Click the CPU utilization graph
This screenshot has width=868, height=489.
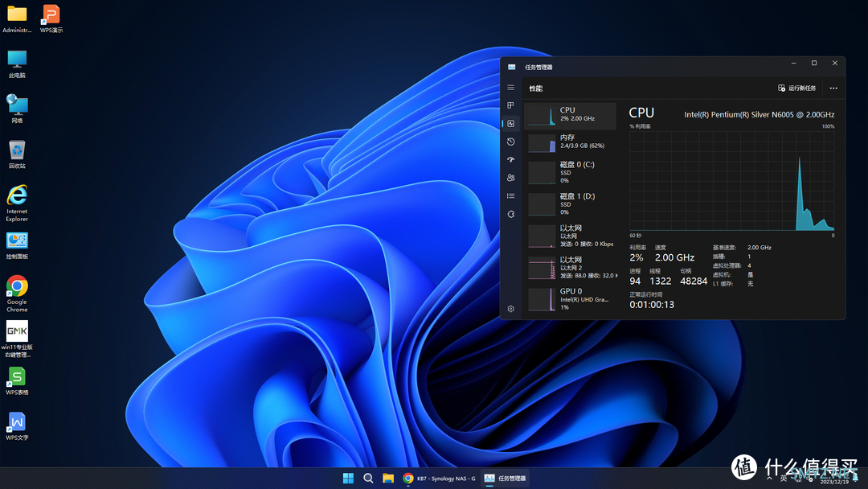[732, 180]
